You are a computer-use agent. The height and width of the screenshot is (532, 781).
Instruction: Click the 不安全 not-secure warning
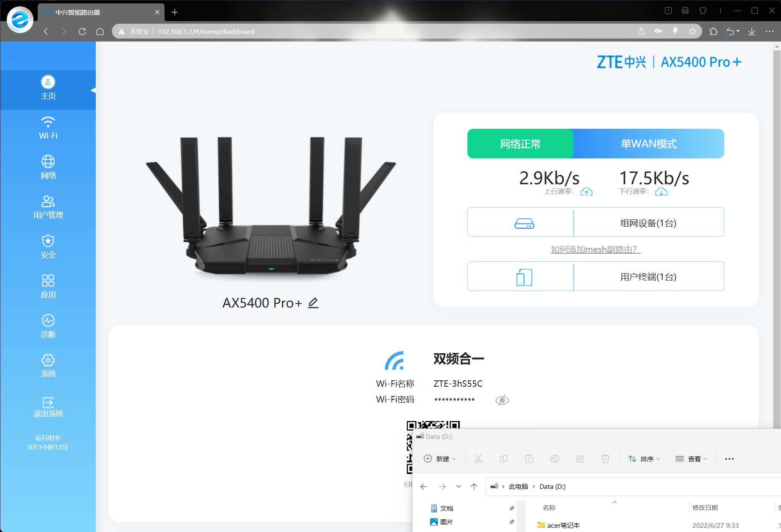(x=134, y=31)
